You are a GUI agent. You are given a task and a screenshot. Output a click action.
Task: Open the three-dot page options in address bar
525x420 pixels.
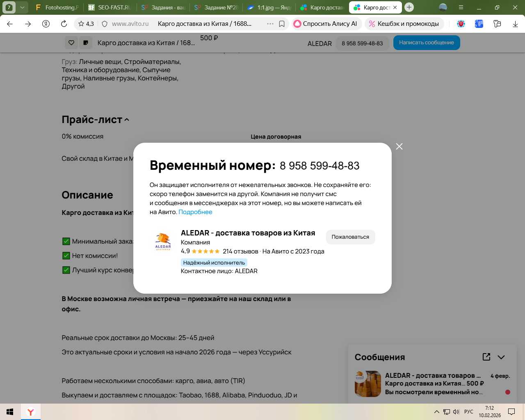point(270,24)
